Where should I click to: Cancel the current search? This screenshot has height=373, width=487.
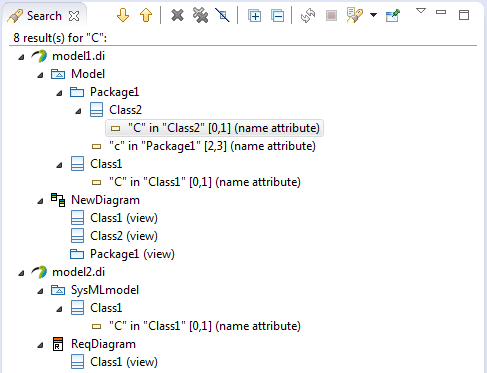pos(331,15)
